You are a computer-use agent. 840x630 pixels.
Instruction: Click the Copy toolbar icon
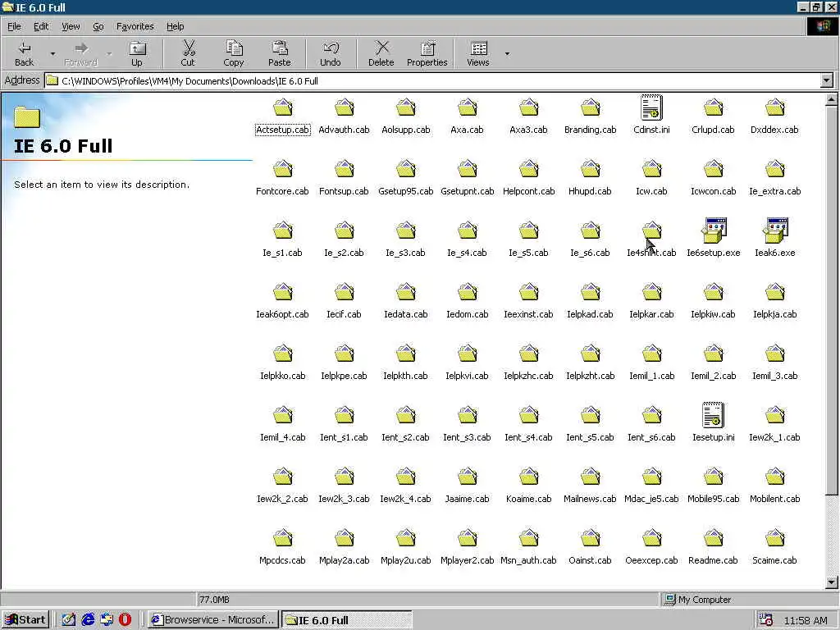(x=234, y=53)
